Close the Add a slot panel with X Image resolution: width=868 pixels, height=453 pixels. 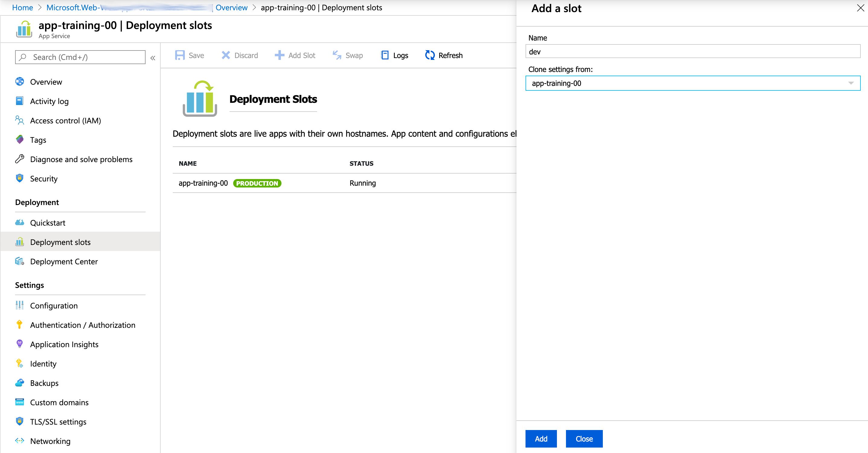coord(860,8)
